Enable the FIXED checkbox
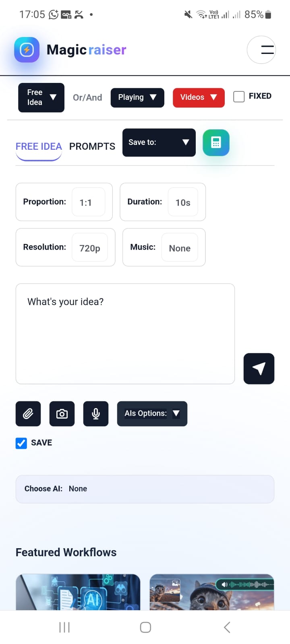The height and width of the screenshot is (644, 290). [x=239, y=97]
